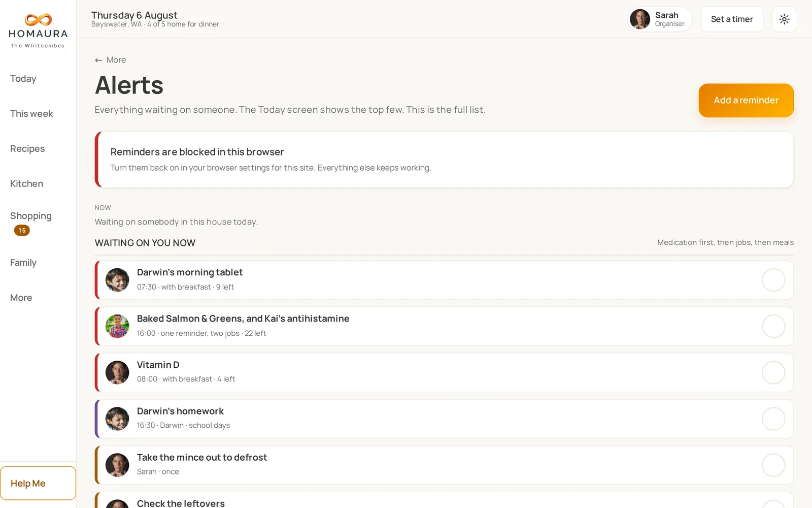This screenshot has height=508, width=812.
Task: Complete Darwin's homework reminder
Action: (773, 419)
